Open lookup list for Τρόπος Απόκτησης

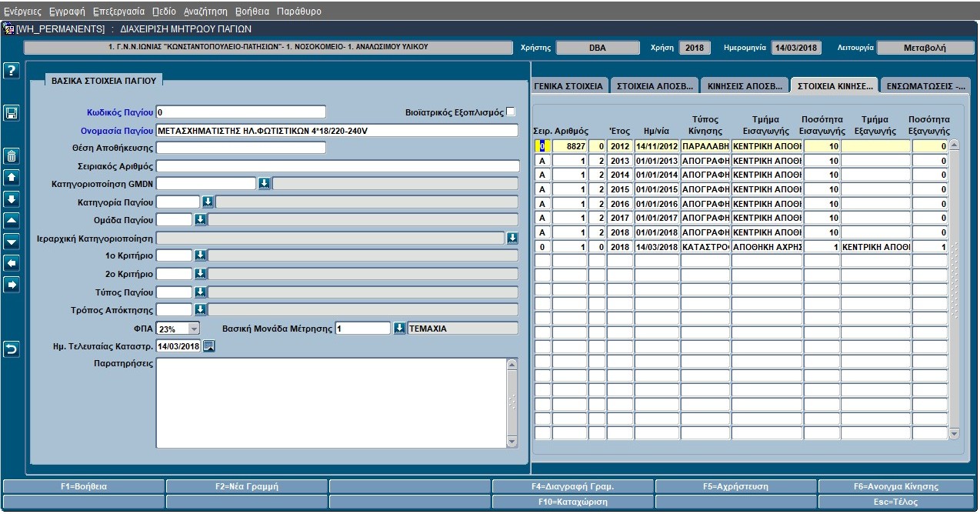200,309
